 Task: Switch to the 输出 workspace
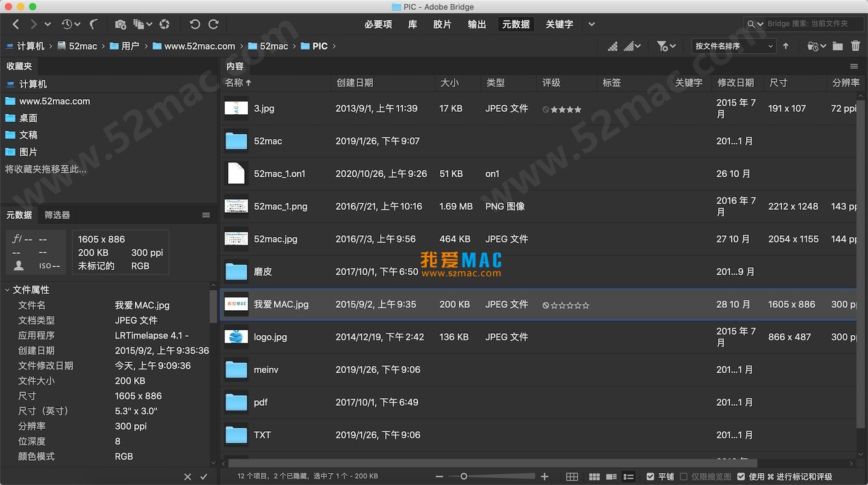[477, 24]
